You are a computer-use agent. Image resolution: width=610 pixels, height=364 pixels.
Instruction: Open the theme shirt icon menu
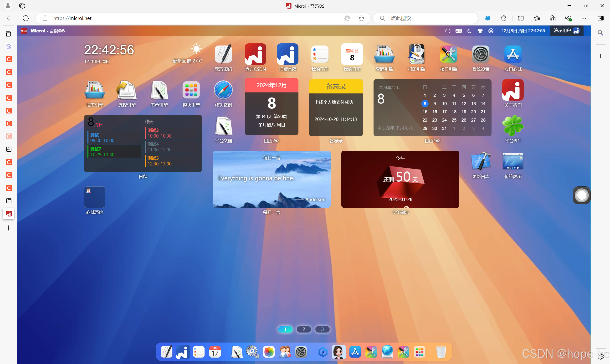(480, 31)
